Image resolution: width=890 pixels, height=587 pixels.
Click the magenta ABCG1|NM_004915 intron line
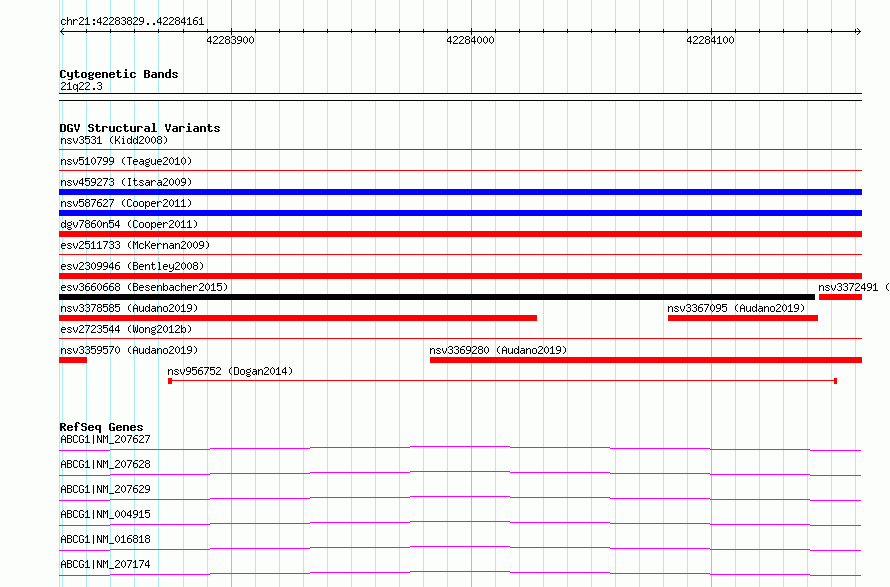460,523
